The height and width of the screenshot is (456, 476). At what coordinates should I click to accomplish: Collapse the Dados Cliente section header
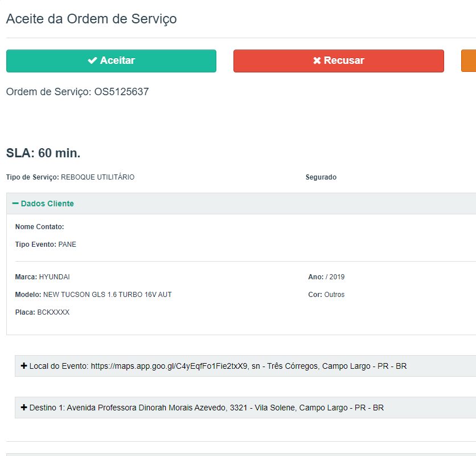pos(47,203)
